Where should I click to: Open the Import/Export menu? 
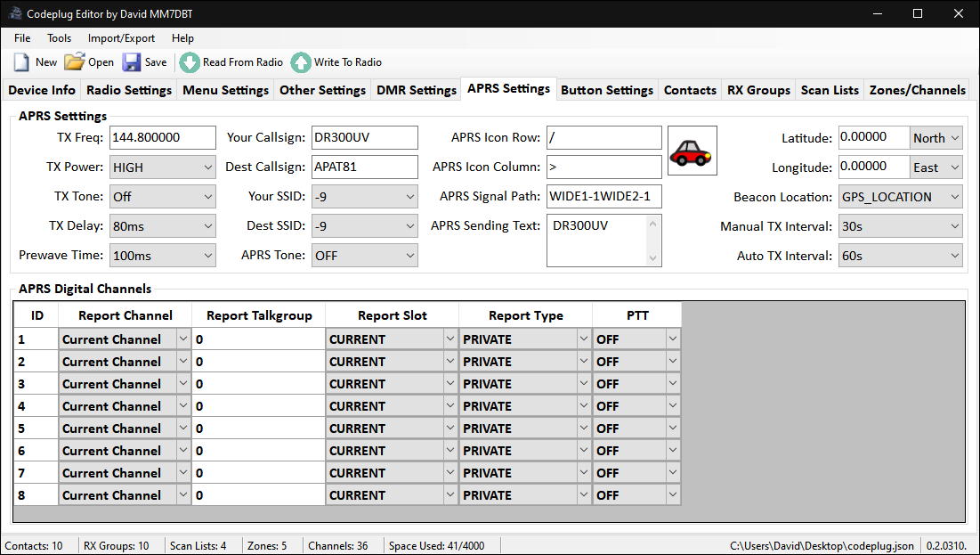pyautogui.click(x=121, y=38)
